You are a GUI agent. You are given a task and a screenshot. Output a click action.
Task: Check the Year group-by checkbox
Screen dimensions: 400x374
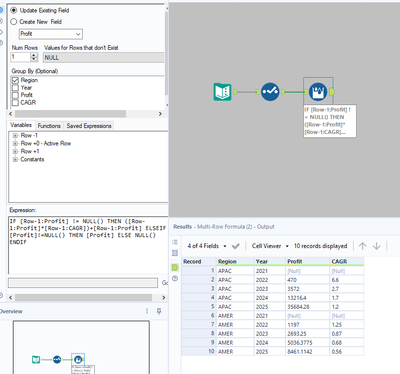(x=15, y=88)
